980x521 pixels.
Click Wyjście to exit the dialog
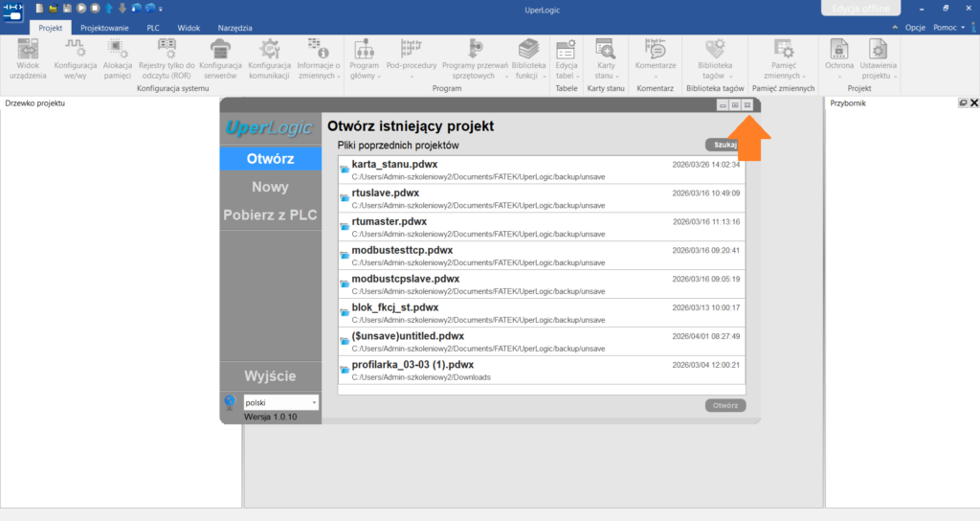(271, 375)
